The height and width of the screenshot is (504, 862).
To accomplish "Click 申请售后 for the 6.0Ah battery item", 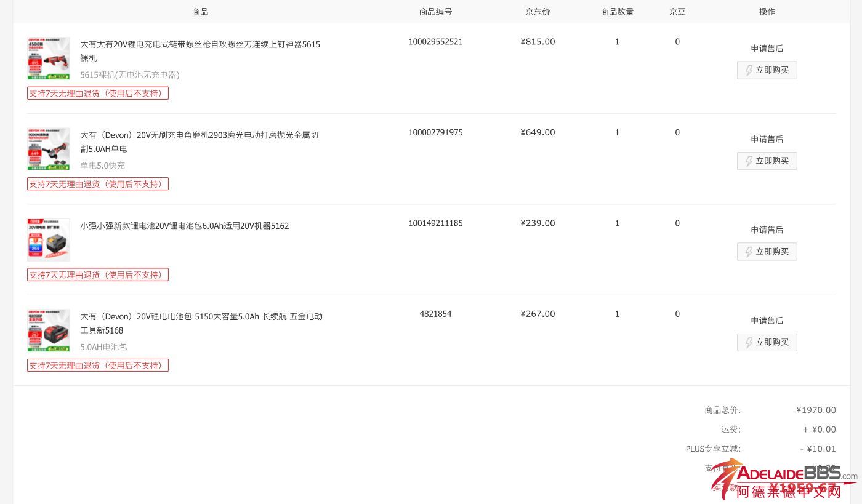I will (x=767, y=230).
